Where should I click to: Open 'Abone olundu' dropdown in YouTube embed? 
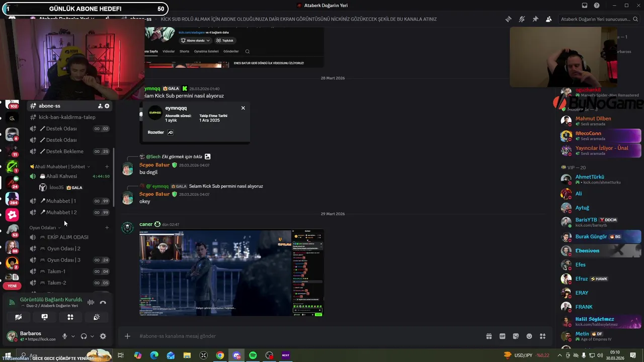click(196, 41)
